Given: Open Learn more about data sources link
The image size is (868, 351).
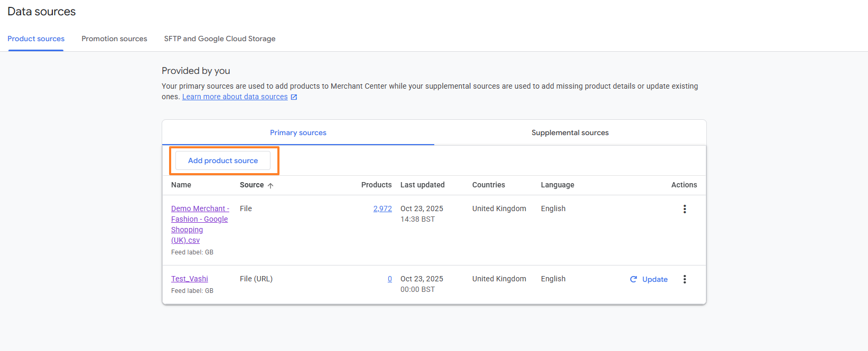Looking at the screenshot, I should [235, 97].
